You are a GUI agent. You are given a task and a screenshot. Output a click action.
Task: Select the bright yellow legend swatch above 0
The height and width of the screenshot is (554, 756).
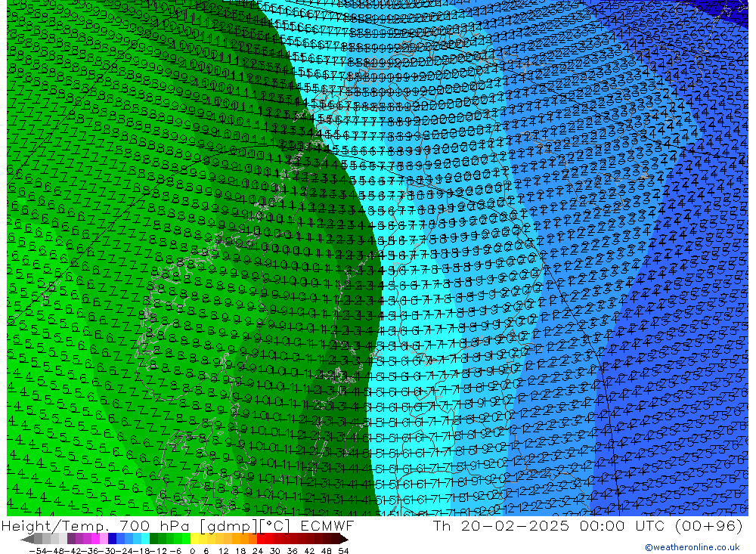(195, 539)
